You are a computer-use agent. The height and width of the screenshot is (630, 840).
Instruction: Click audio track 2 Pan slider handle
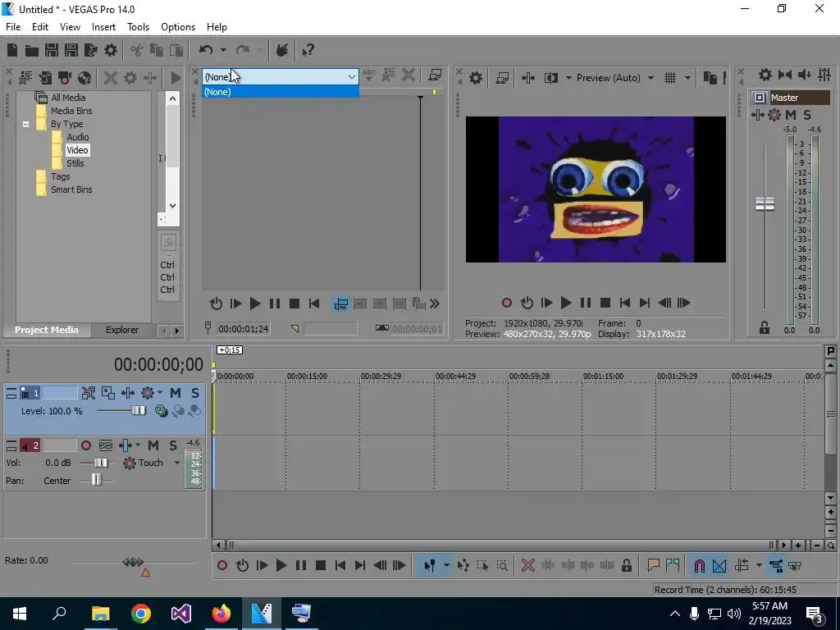pos(96,481)
